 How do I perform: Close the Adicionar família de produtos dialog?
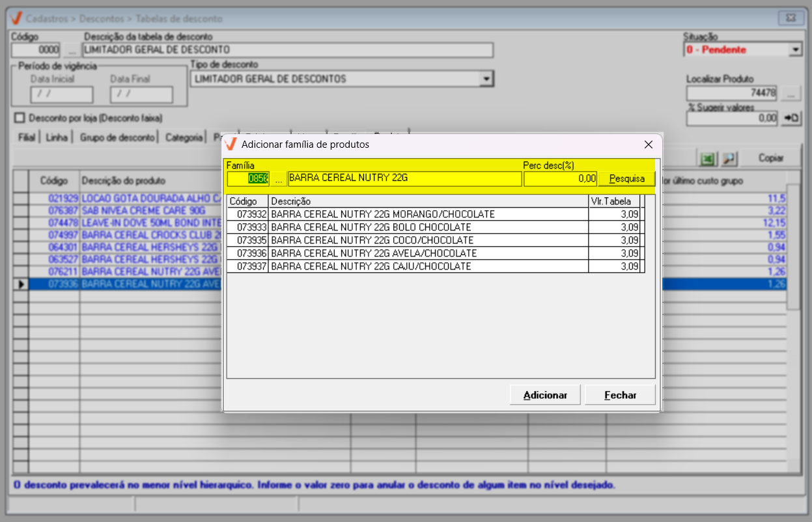point(648,144)
